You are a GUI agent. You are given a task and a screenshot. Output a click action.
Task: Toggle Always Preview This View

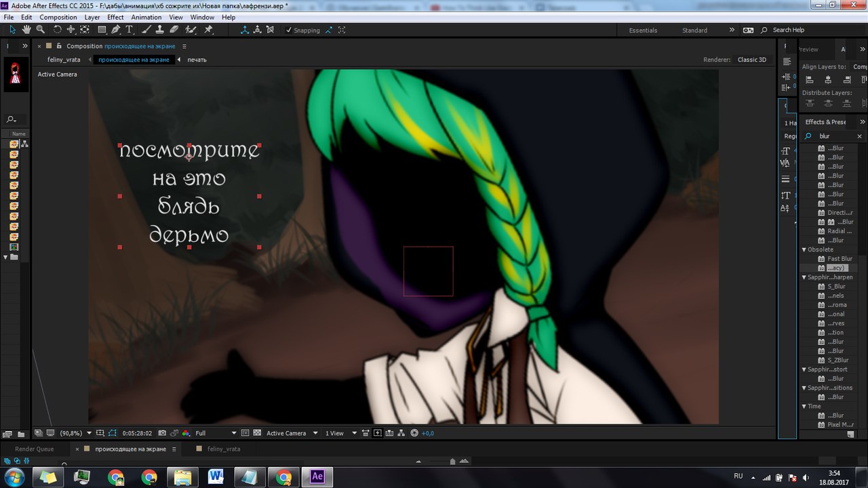[x=39, y=433]
